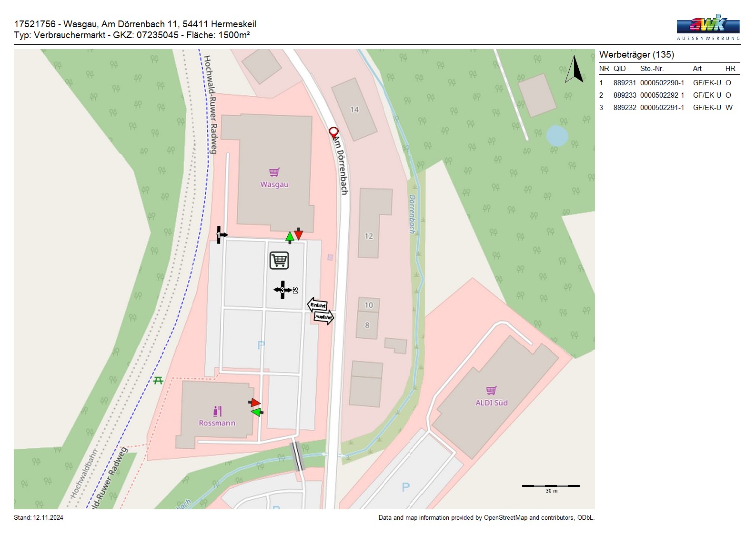The width and height of the screenshot is (756, 535).
Task: Click the red location pin on Am Dörrenbach
Action: [333, 132]
